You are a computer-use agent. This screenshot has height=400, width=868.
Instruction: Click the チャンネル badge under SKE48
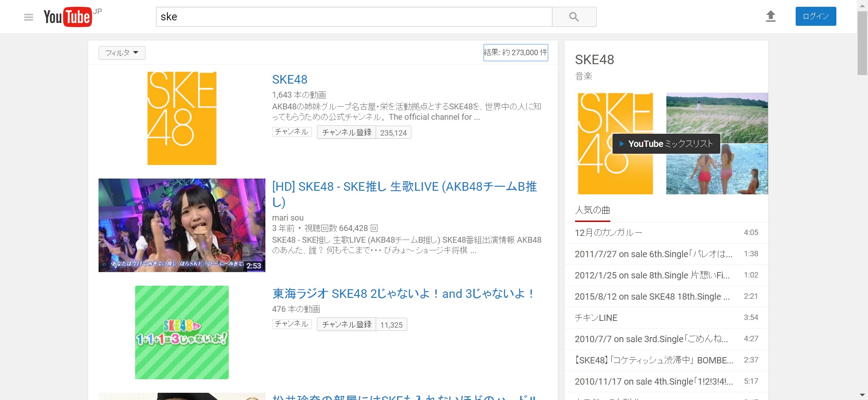(x=292, y=132)
